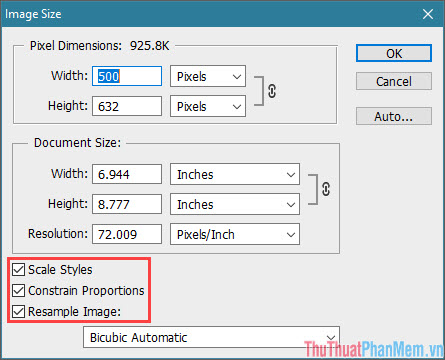Click the document Height field 8.777
The height and width of the screenshot is (360, 445).
[x=127, y=204]
